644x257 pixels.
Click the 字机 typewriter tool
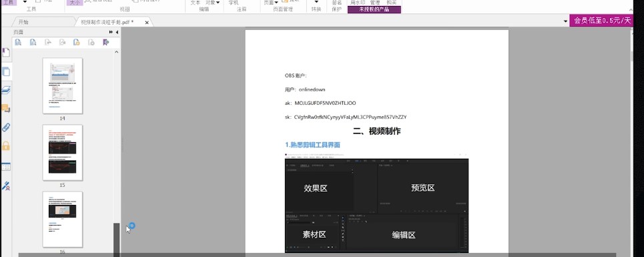tap(234, 3)
